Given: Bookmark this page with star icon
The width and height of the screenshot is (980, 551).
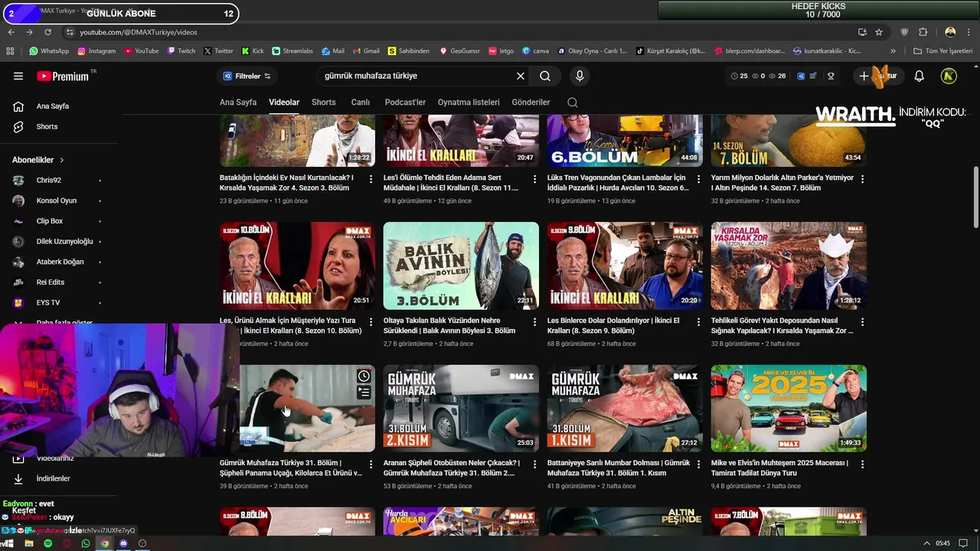Looking at the screenshot, I should pos(879,32).
